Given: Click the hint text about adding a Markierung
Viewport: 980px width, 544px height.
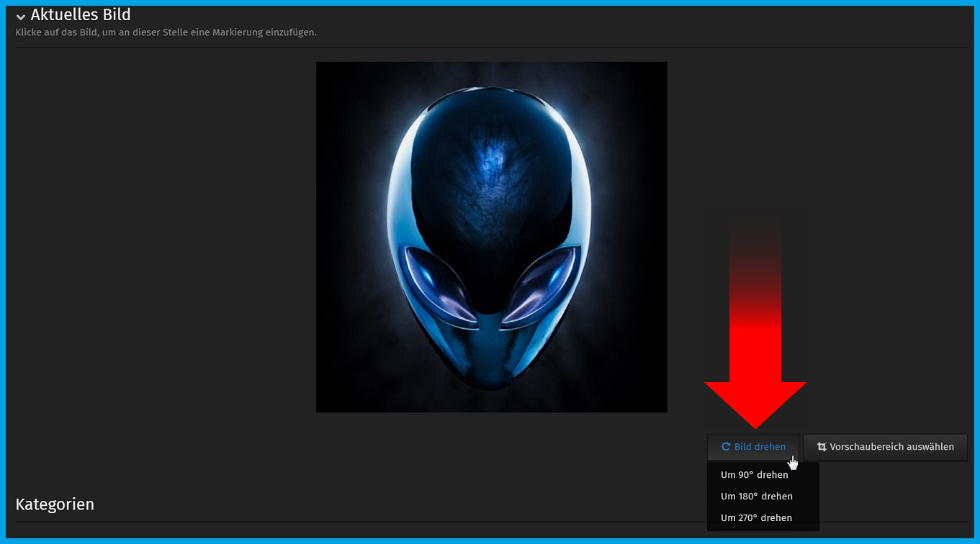Looking at the screenshot, I should (x=166, y=32).
